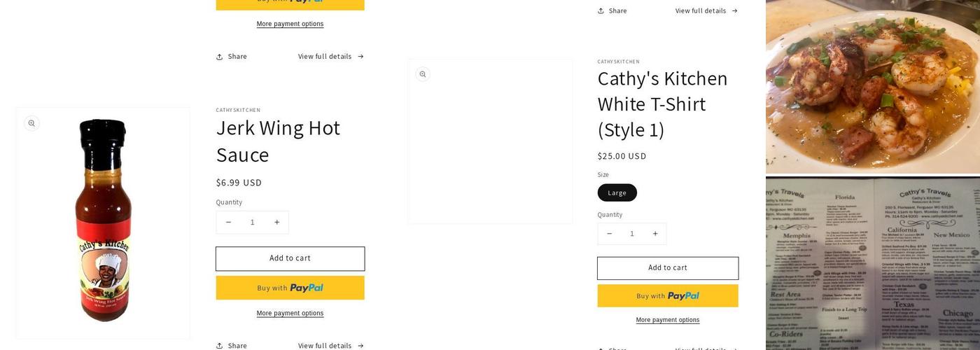The height and width of the screenshot is (350, 980).
Task: Buy T-Shirt with PayPal
Action: point(668,296)
